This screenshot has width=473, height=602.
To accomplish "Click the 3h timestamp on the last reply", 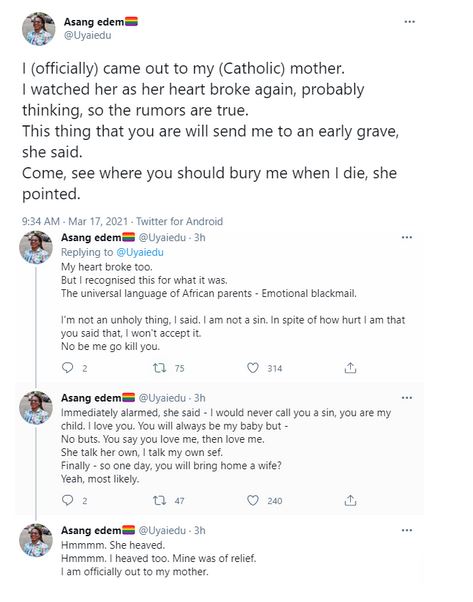I will coord(200,530).
